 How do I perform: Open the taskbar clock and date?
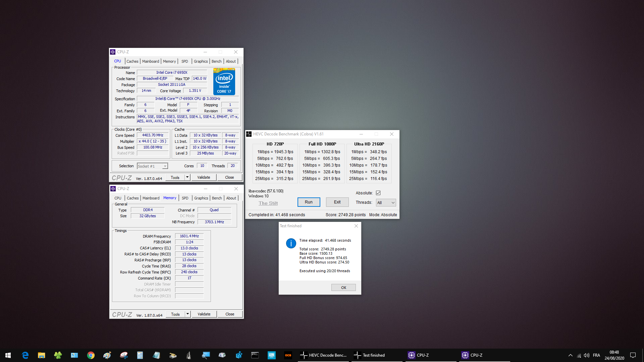(614, 355)
